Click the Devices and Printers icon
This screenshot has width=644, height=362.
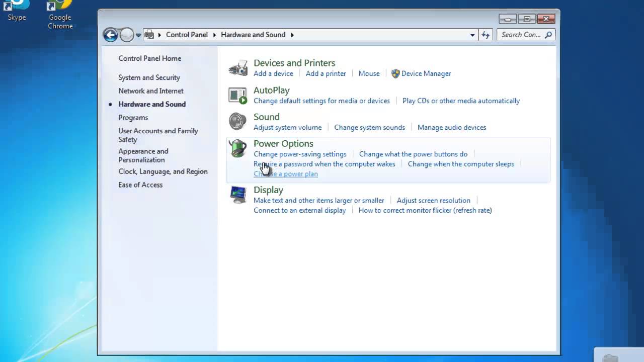(x=238, y=68)
